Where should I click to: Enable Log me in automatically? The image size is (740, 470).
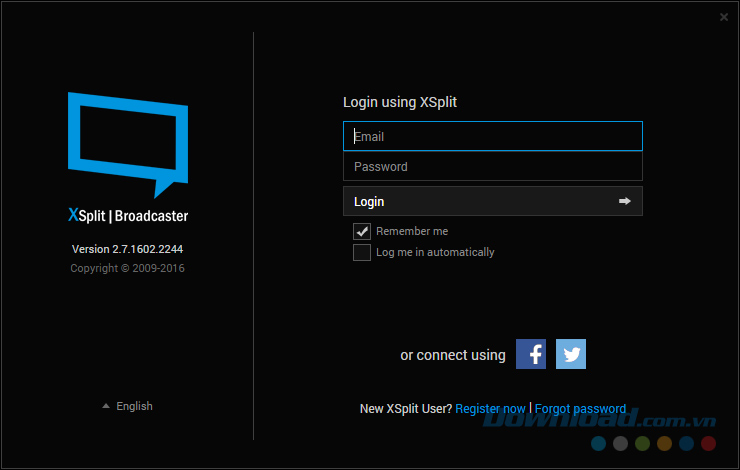(x=362, y=252)
